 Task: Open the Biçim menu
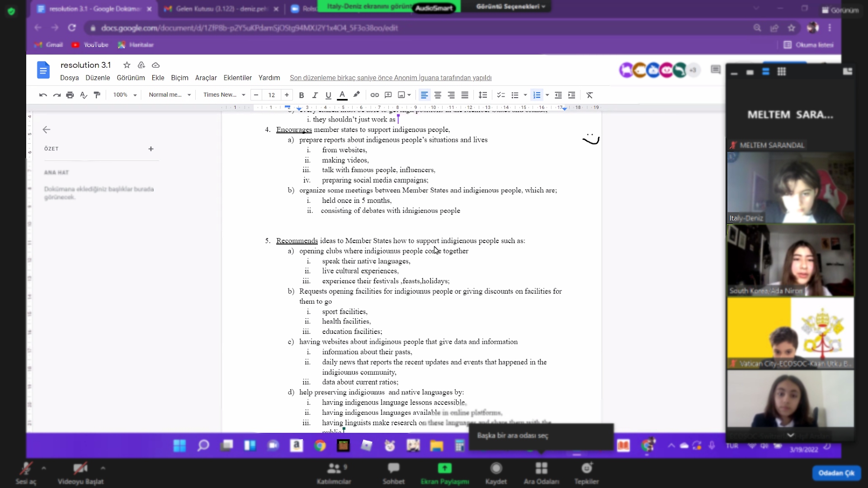coord(179,78)
